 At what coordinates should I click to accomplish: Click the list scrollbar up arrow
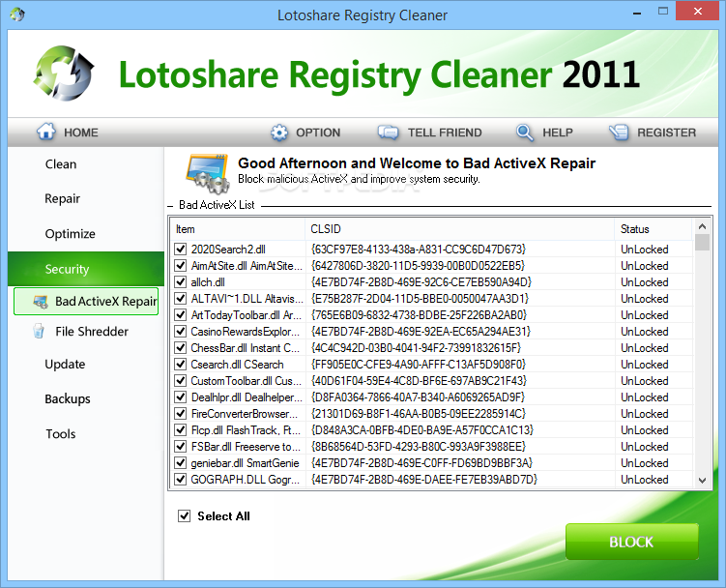(702, 226)
